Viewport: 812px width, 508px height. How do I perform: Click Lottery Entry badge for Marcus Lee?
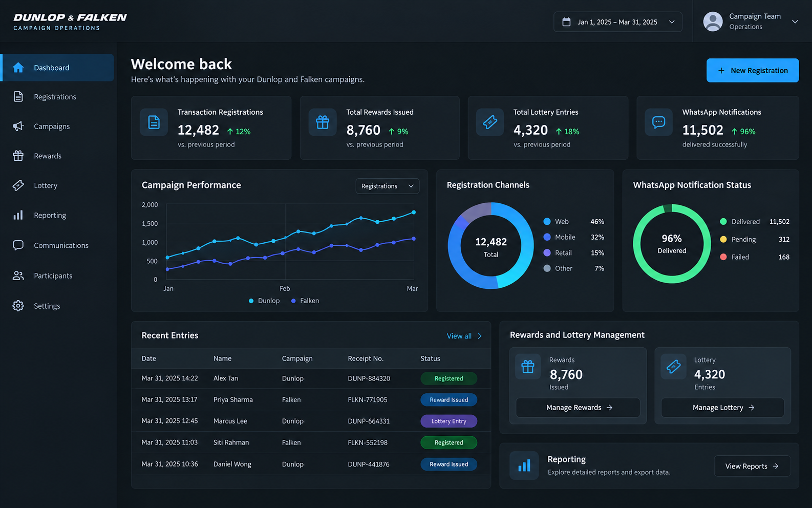coord(449,421)
